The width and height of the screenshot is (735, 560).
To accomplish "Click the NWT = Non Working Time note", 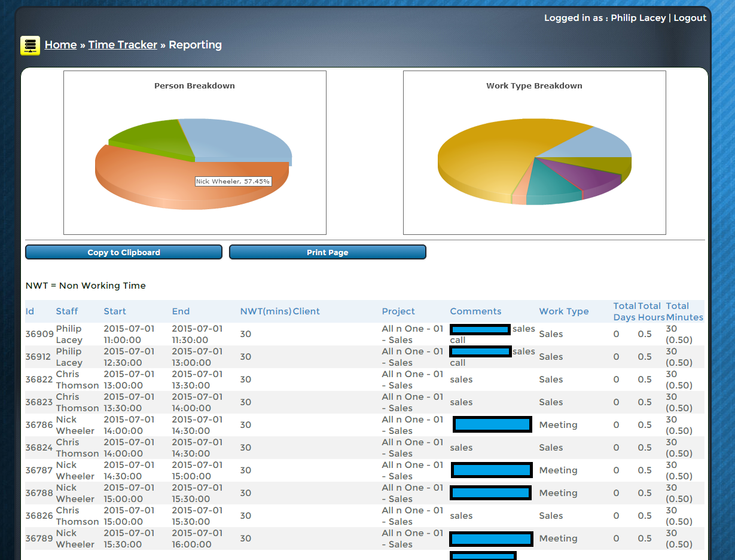I will coord(86,286).
